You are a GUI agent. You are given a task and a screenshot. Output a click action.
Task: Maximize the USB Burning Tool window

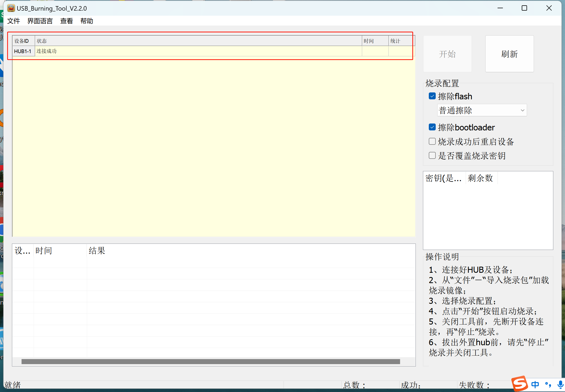click(x=524, y=8)
